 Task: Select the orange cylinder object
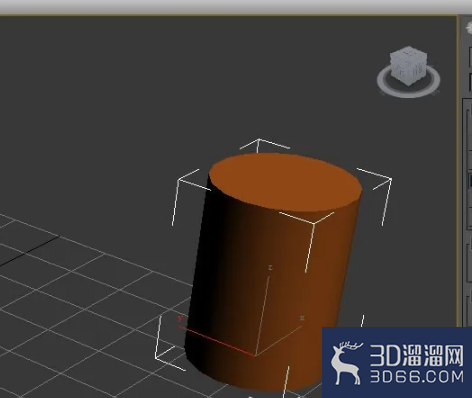pos(273,272)
